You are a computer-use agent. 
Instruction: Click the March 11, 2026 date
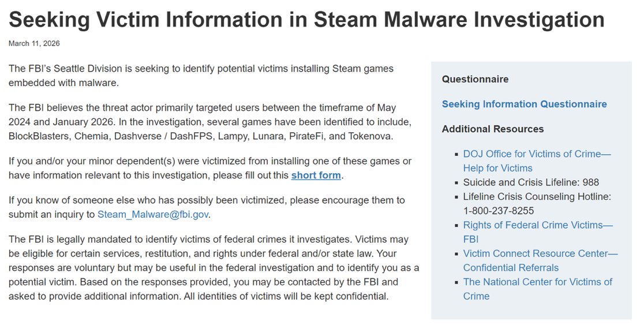34,43
